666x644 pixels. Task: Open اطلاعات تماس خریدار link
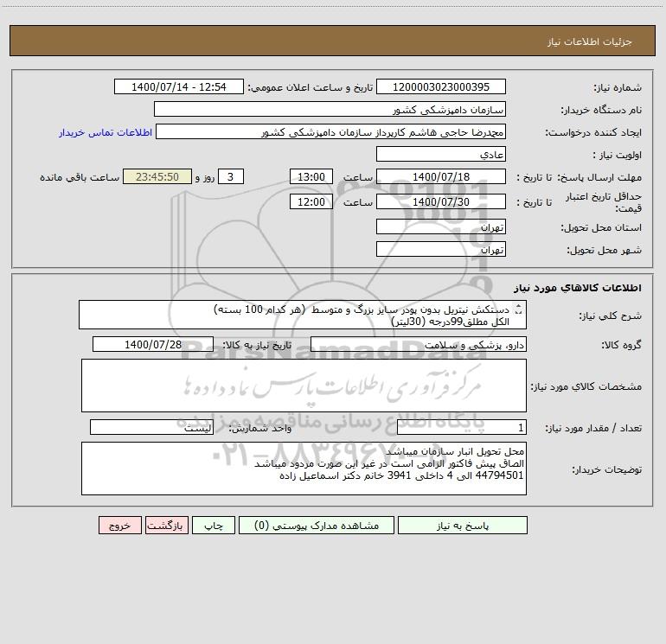[x=106, y=132]
